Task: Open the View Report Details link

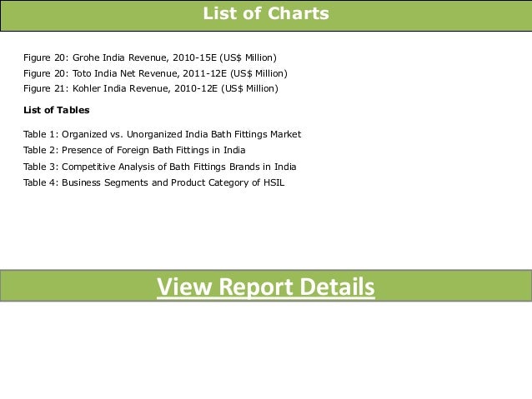Action: (266, 287)
